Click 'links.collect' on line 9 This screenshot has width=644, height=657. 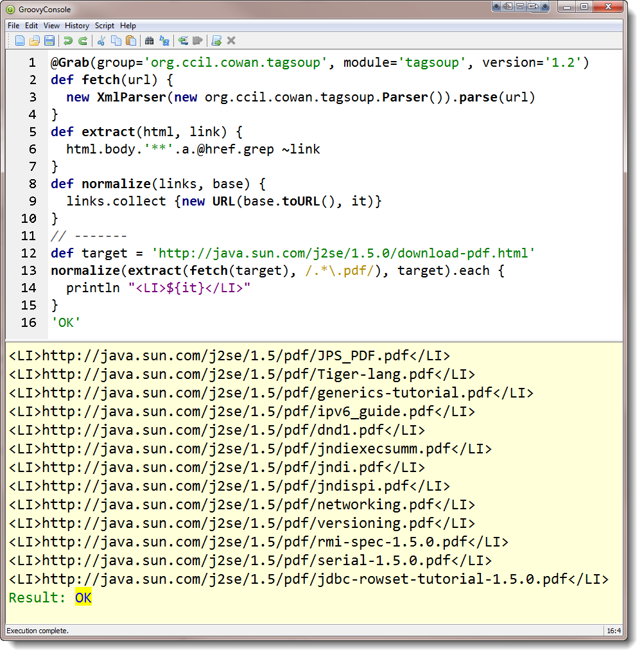pos(116,201)
